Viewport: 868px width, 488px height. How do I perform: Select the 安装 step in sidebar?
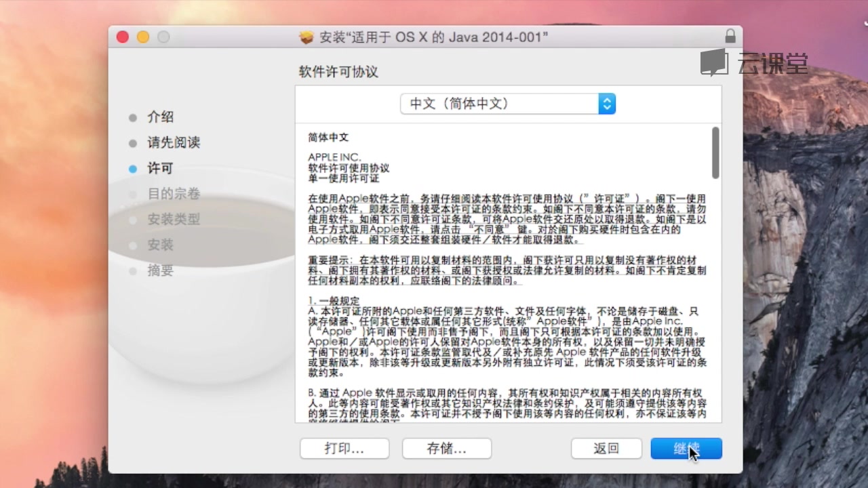click(x=161, y=245)
